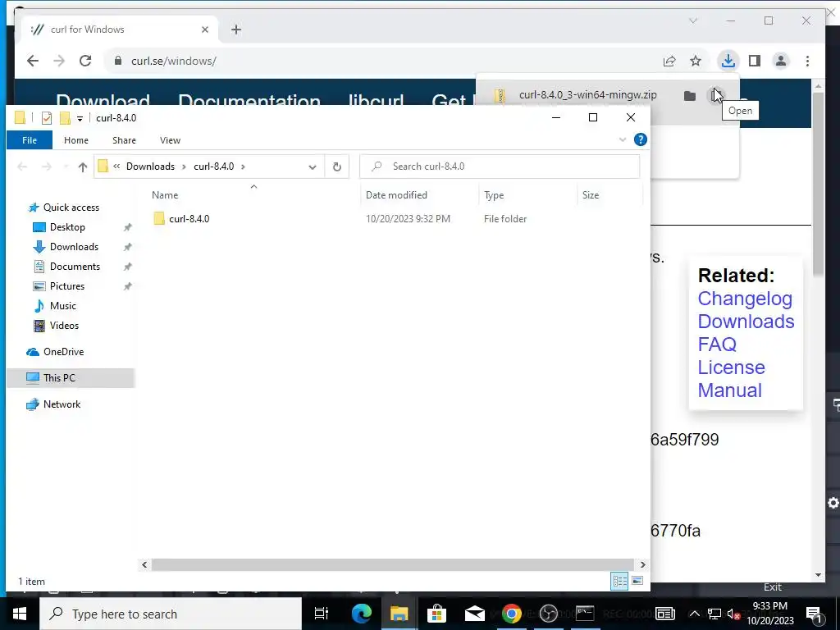The image size is (840, 630).
Task: Open Windows Start menu
Action: (x=20, y=614)
